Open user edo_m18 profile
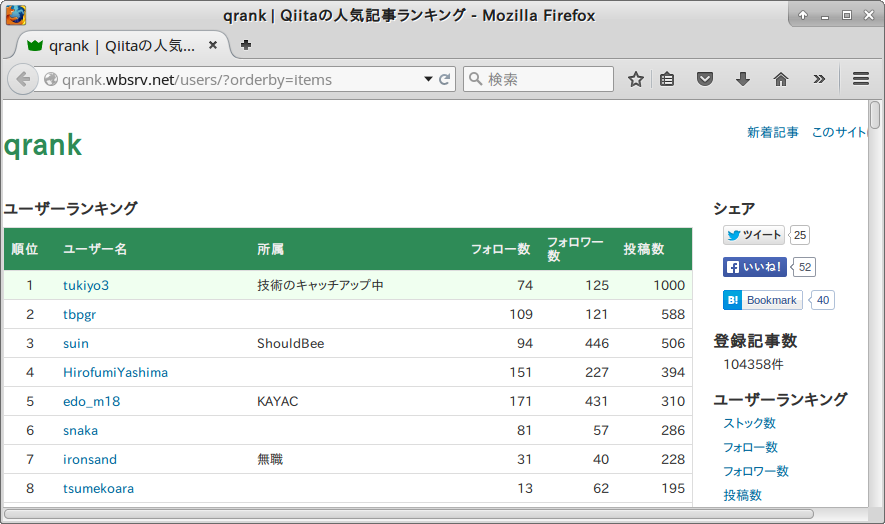The width and height of the screenshot is (885, 524). coord(91,401)
